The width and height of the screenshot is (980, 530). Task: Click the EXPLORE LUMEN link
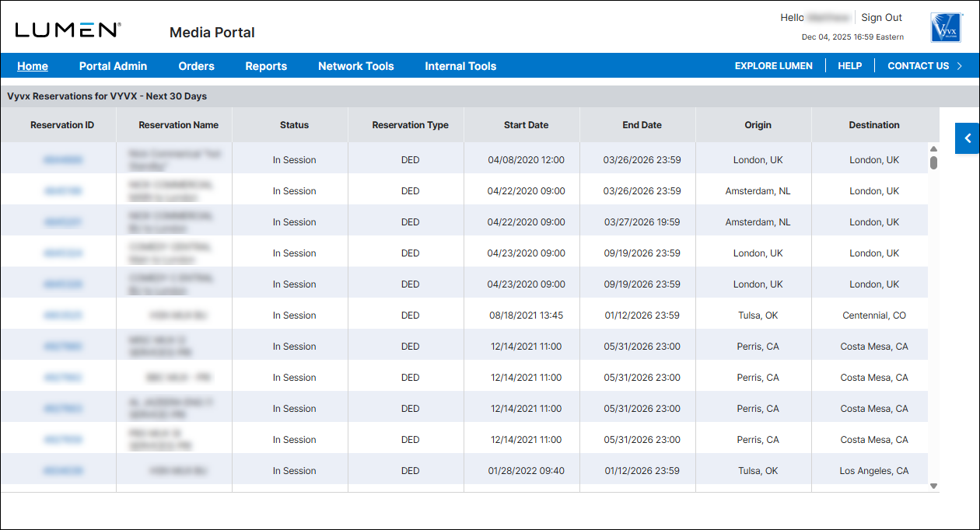click(x=773, y=66)
